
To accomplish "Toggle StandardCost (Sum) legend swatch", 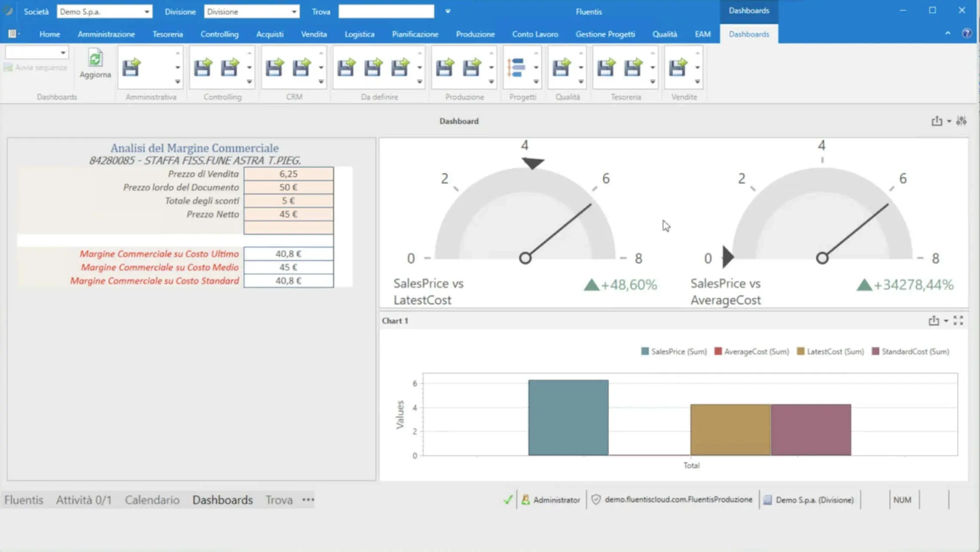I will pos(875,351).
